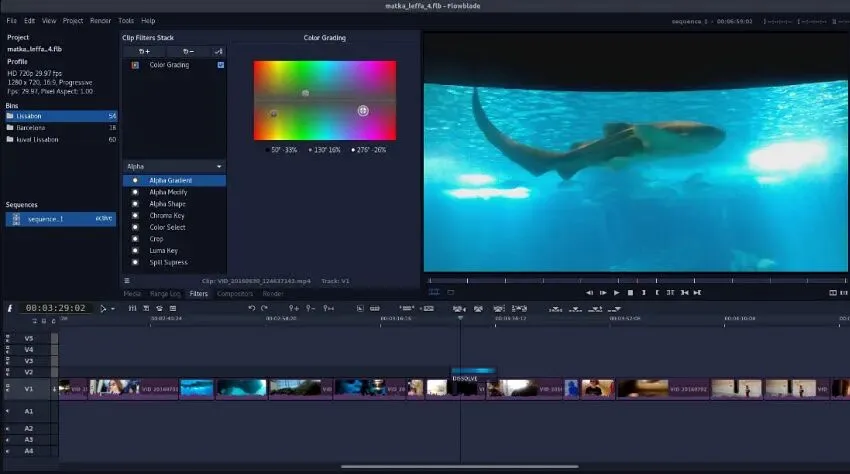Click the edit tool cursor icon beside the timecode
Screen dimensions: 850x474
[103, 308]
